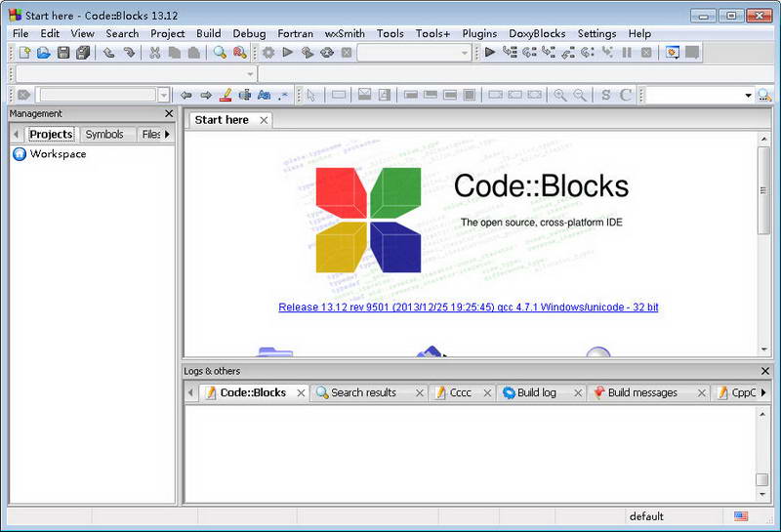Show next Management tabs with right arrow
781x532 pixels.
[167, 134]
